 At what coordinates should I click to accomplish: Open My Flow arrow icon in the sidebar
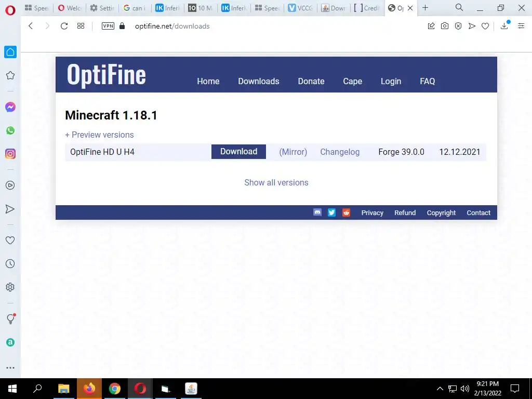10,209
